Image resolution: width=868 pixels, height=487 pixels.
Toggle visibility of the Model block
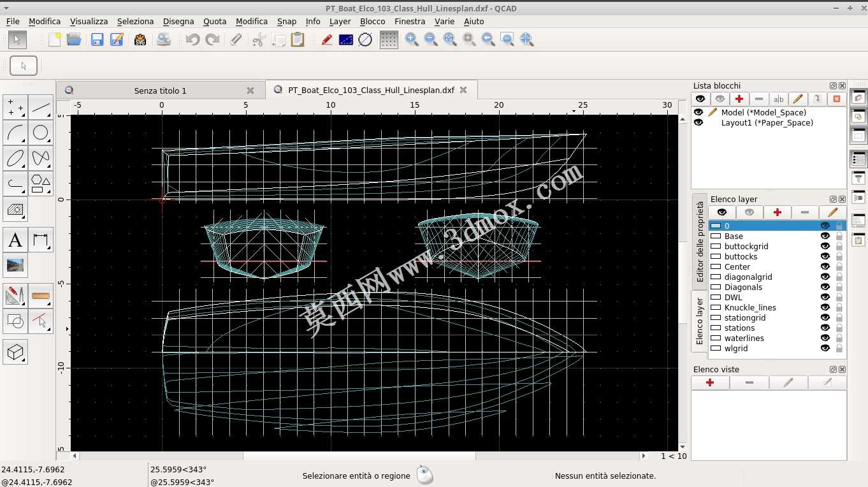pos(698,112)
